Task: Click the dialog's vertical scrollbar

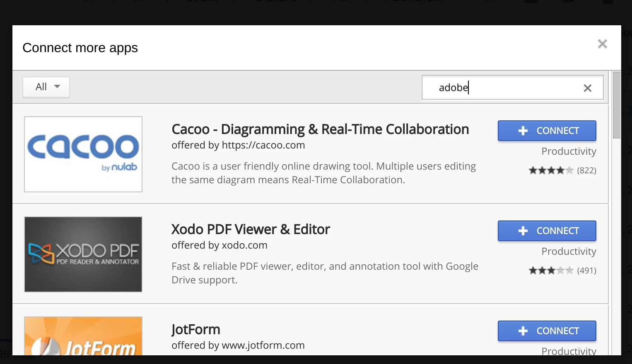Action: (617, 105)
